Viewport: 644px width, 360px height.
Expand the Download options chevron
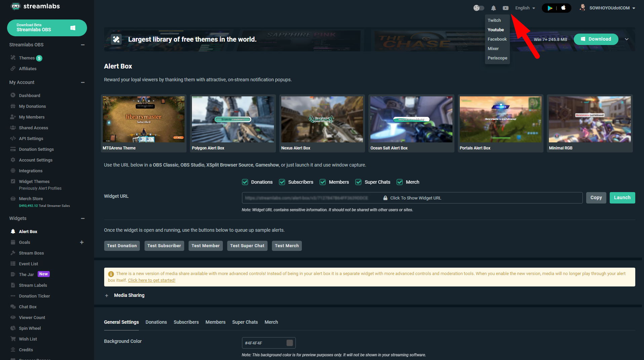point(627,39)
